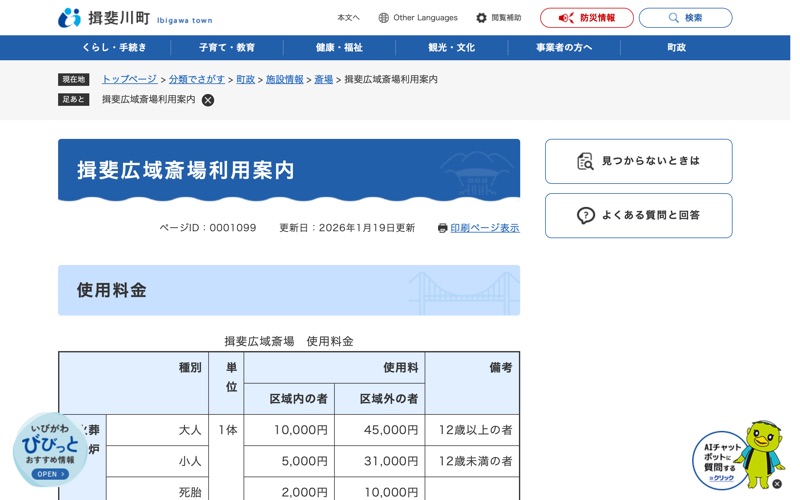Click the table caption 揖斐広域斎場 使用料金
Viewport: 800px width, 500px height.
tap(289, 341)
